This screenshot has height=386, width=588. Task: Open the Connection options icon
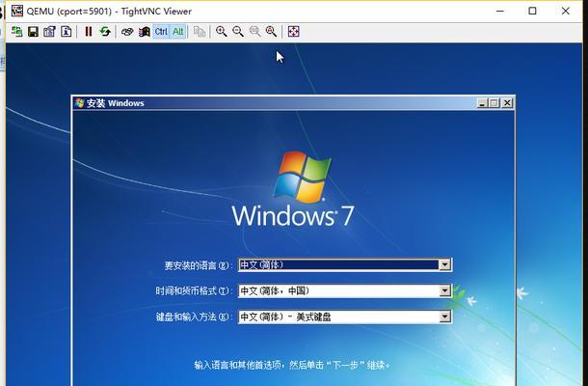coord(49,32)
